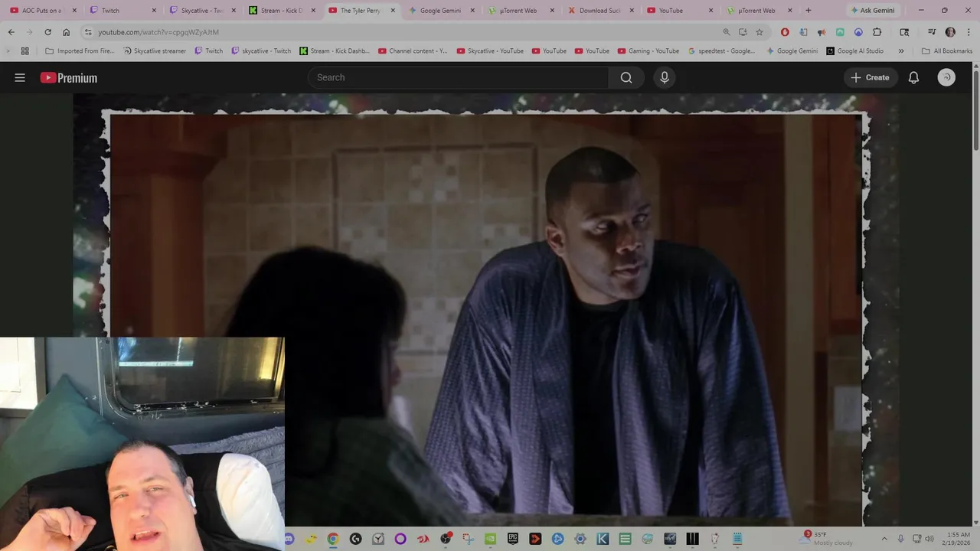Open the Google AI Studio bookmark
Viewport: 980px width, 551px height.
[x=855, y=51]
